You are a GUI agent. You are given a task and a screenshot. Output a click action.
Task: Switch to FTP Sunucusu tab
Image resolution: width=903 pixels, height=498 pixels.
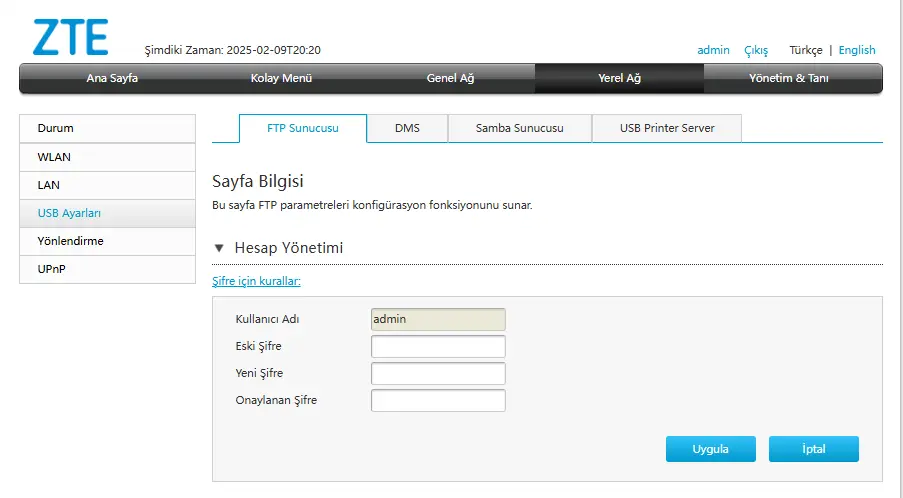click(x=303, y=128)
